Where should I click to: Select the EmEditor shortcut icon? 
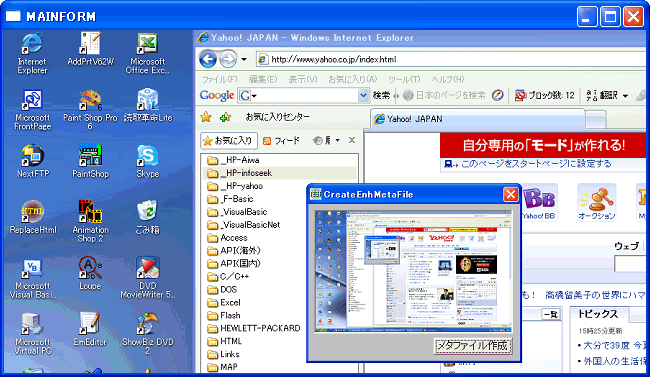click(x=90, y=324)
